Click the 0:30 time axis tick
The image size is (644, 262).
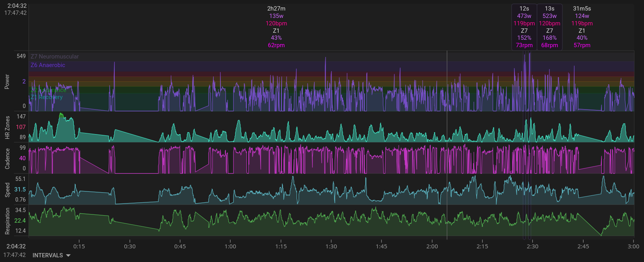(x=130, y=246)
